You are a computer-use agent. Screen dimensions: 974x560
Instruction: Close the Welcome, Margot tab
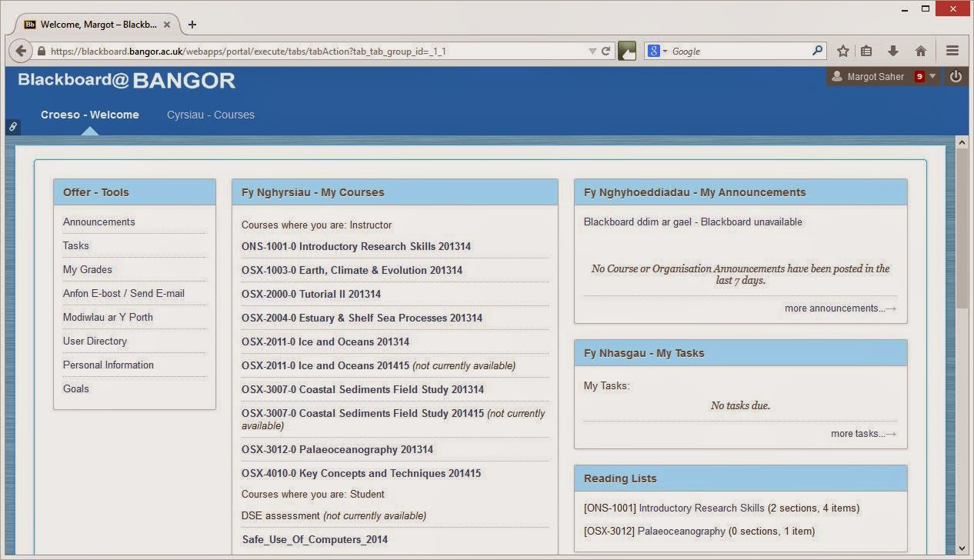pyautogui.click(x=167, y=25)
